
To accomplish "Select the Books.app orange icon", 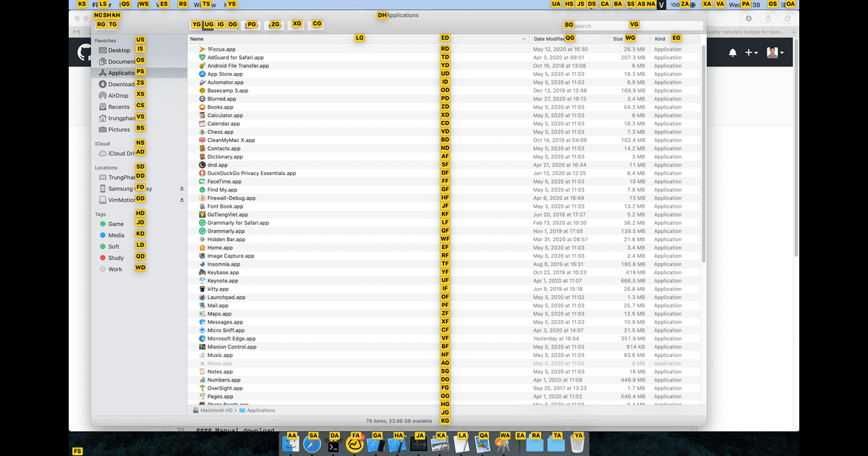I will (202, 107).
